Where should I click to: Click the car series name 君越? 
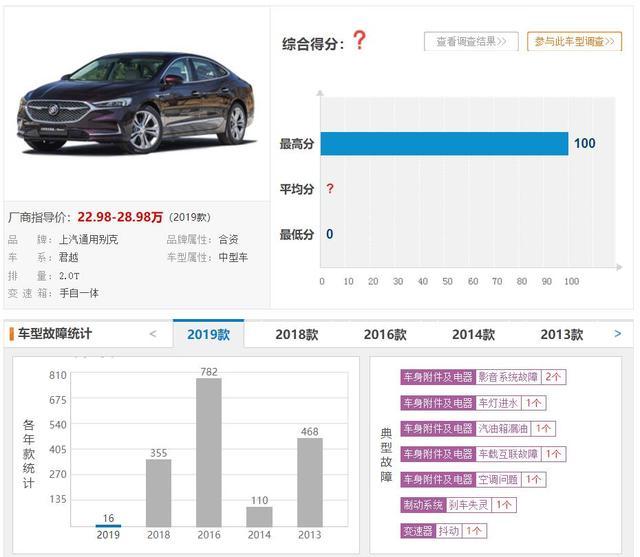[69, 257]
